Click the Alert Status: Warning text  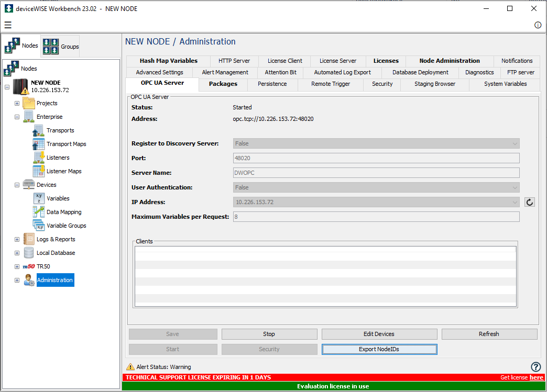tap(163, 367)
